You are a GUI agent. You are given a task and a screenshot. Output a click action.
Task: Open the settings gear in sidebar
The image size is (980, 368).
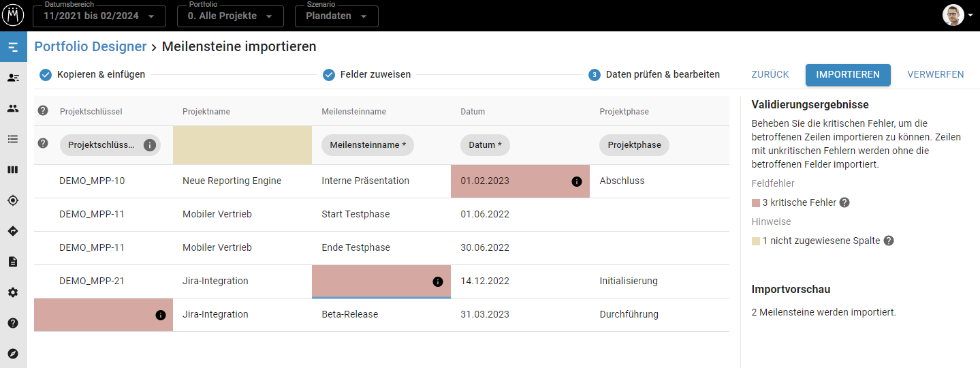[x=13, y=292]
